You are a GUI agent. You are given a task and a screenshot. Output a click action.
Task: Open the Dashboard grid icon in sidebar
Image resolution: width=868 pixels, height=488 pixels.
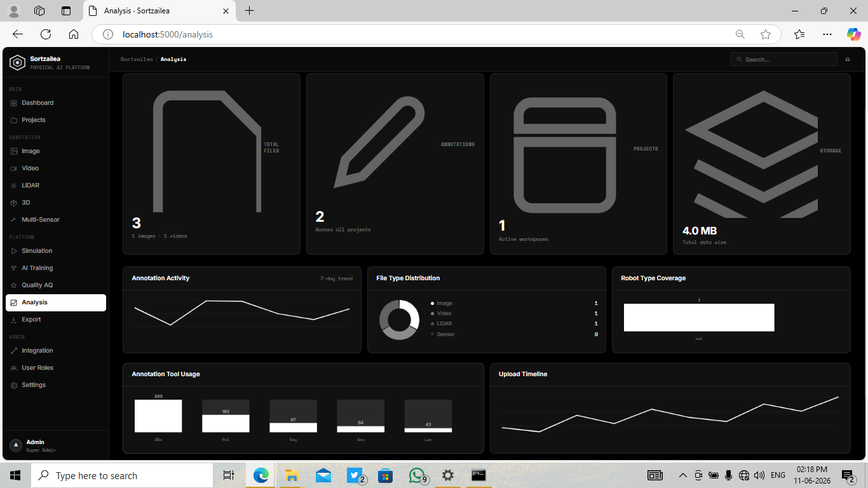(x=14, y=103)
